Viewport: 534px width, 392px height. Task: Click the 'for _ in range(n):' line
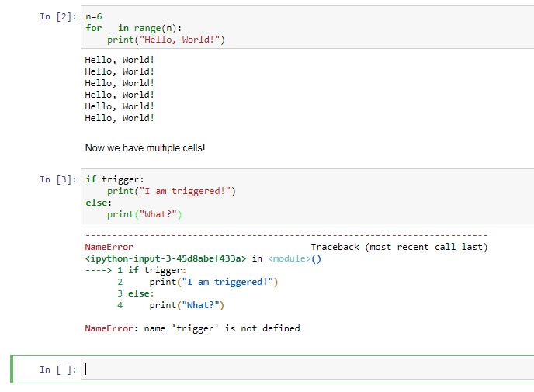(133, 28)
